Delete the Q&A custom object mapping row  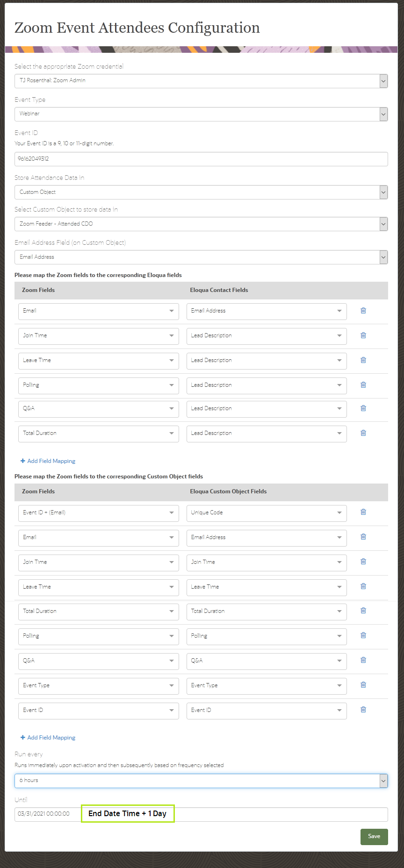pos(363,660)
